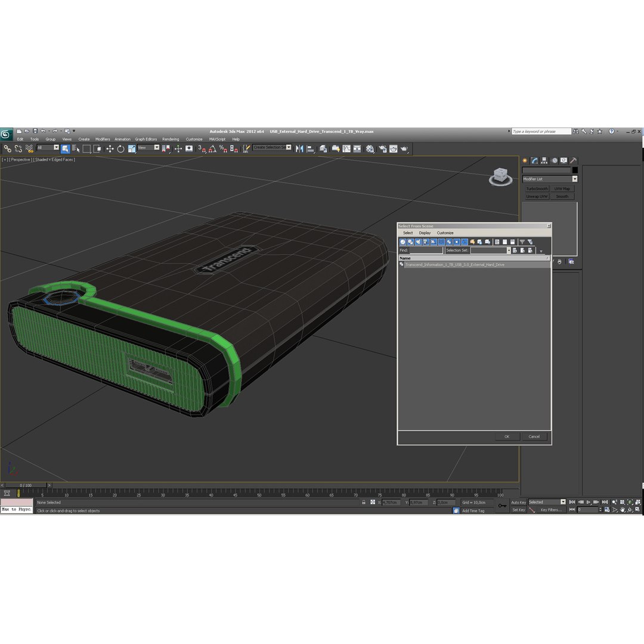Click the Align tool
The image size is (644, 644).
tap(311, 148)
